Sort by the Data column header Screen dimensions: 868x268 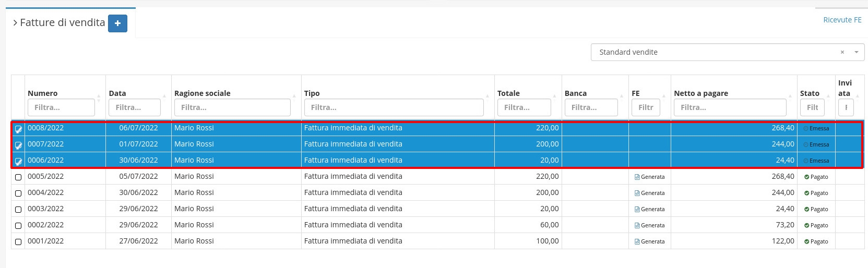(x=117, y=93)
